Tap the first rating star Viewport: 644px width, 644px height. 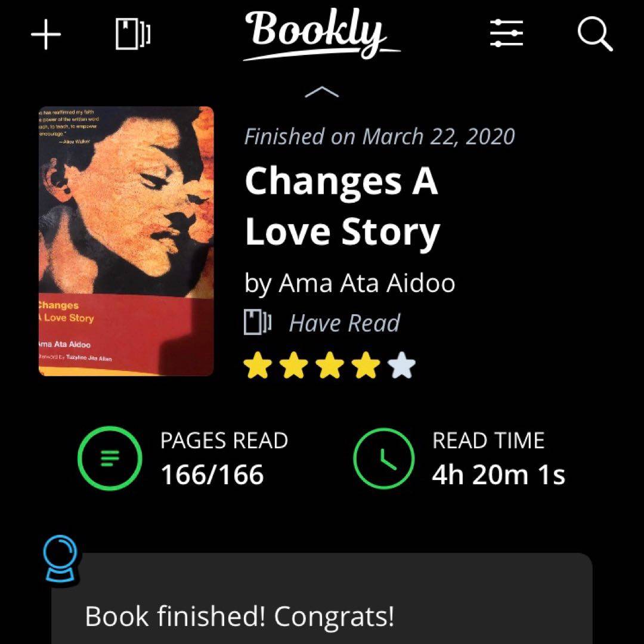pyautogui.click(x=257, y=367)
